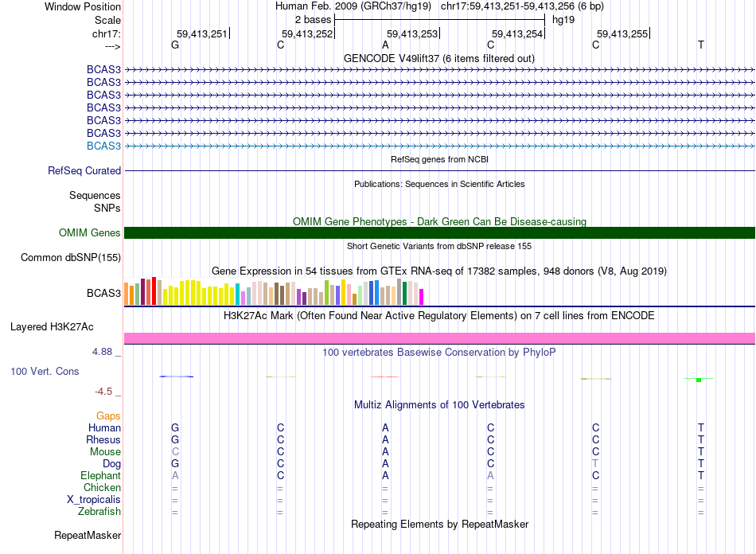Image resolution: width=756 pixels, height=554 pixels.
Task: Click the 100 Vert. Cons label
Action: click(45, 371)
